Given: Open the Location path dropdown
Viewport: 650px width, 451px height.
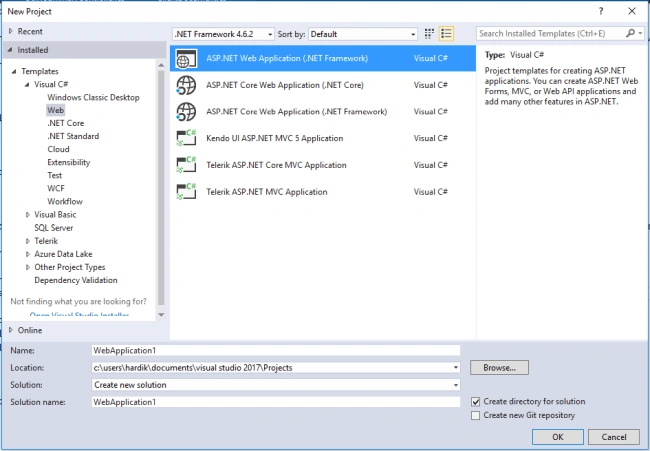Looking at the screenshot, I should [456, 368].
